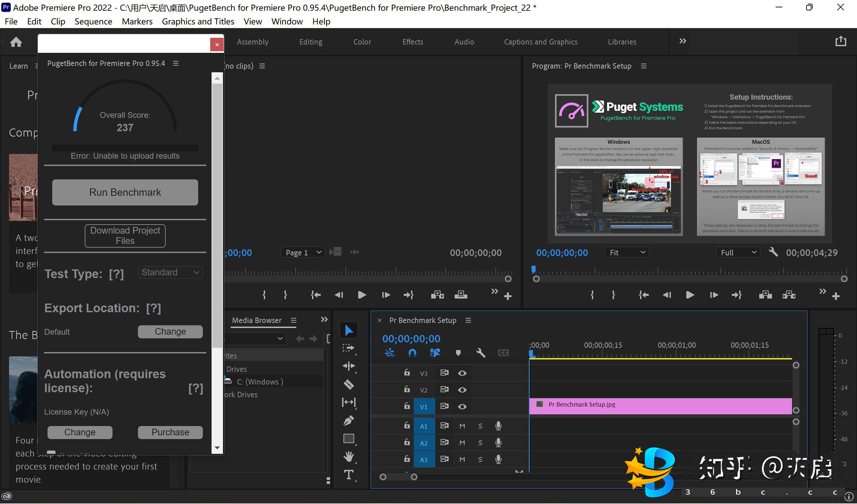Screen dimensions: 857x504
Task: Toggle Snap in Timeline magnet icon
Action: click(x=412, y=353)
